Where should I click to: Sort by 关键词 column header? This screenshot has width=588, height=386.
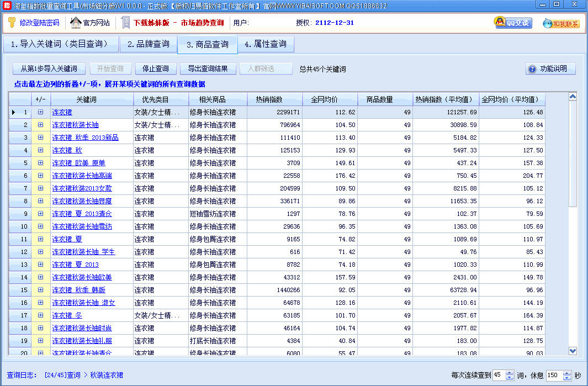[x=92, y=99]
